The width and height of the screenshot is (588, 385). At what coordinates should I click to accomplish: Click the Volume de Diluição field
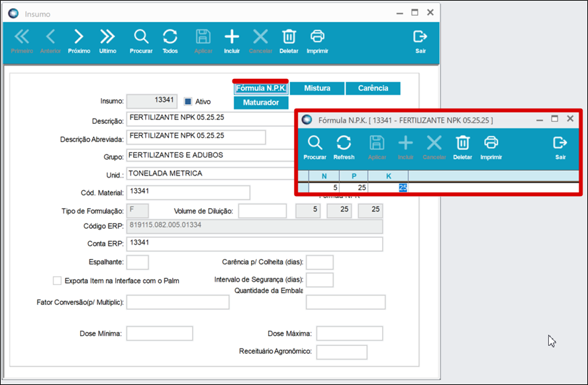[x=262, y=211]
